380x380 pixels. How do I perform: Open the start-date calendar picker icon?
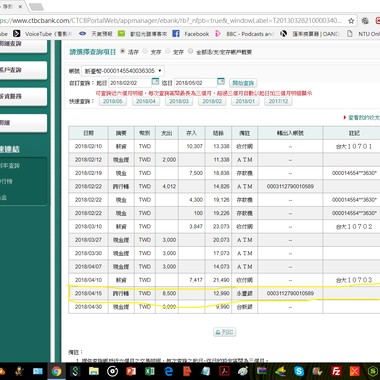coord(155,81)
